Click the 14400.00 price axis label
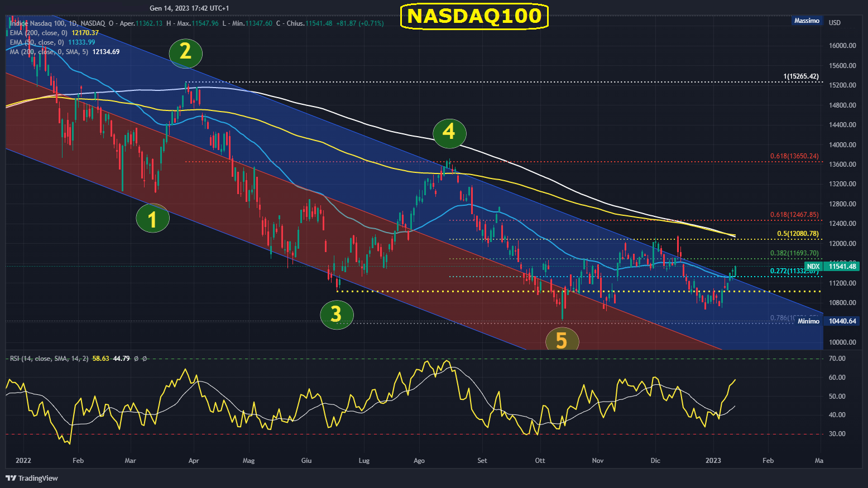 point(843,125)
